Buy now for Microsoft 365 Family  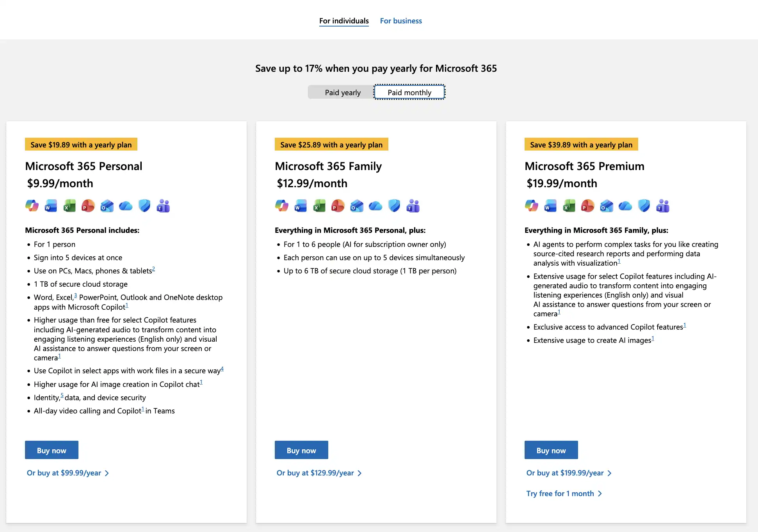point(301,450)
